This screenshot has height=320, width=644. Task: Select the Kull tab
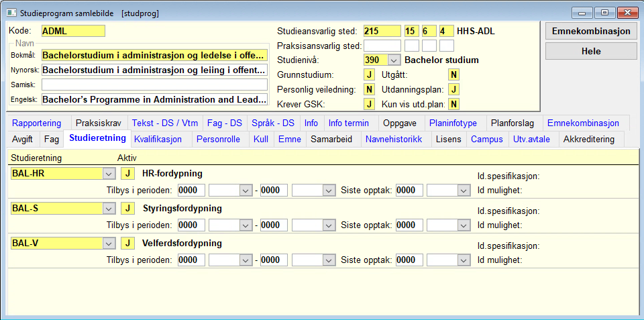[261, 140]
